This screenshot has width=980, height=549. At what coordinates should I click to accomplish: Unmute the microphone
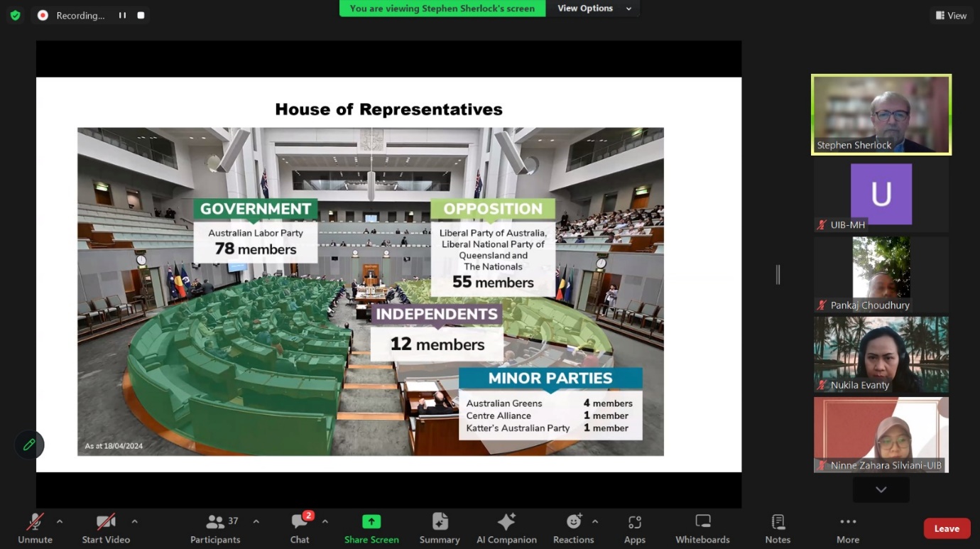tap(36, 529)
